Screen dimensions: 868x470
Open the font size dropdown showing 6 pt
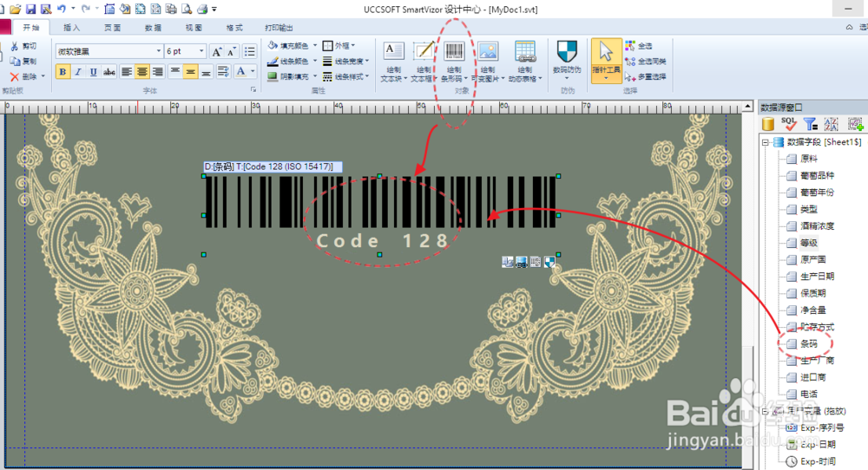[201, 51]
